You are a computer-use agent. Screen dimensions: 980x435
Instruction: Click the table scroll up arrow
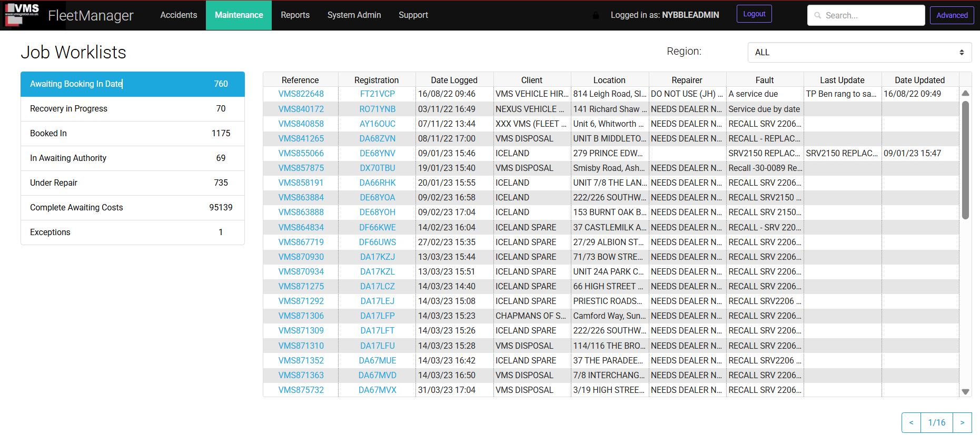965,94
